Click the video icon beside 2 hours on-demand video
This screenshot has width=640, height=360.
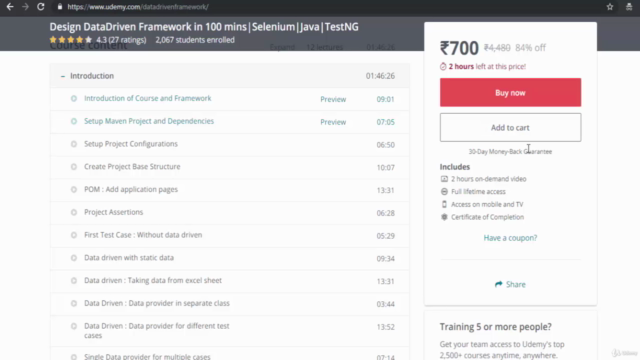[444, 179]
